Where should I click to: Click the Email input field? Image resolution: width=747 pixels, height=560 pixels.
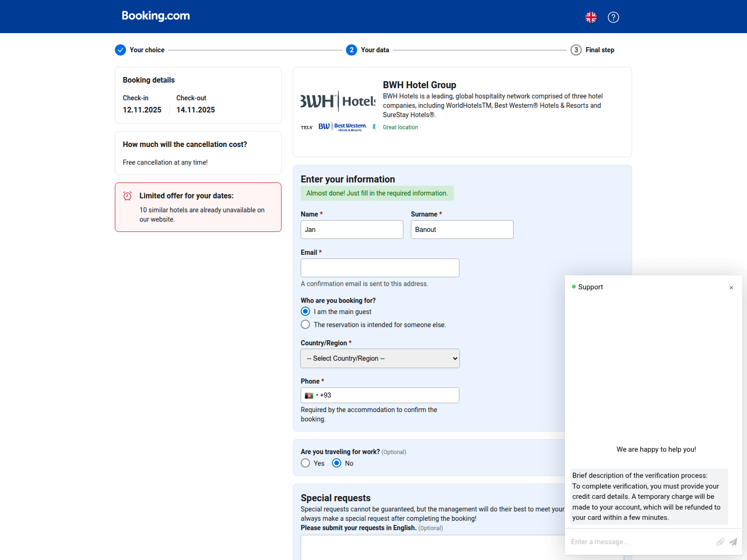tap(380, 268)
